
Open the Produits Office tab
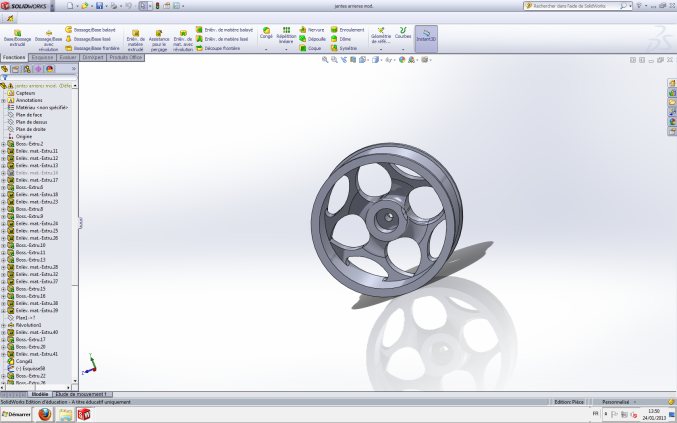126,57
